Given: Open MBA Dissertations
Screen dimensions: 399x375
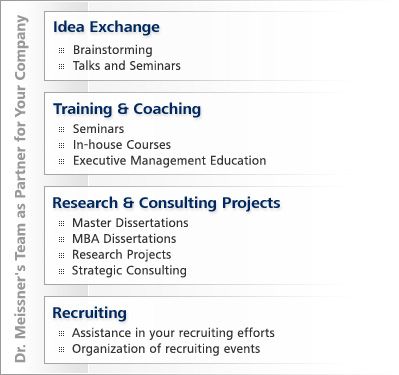Looking at the screenshot, I should click(x=124, y=239).
